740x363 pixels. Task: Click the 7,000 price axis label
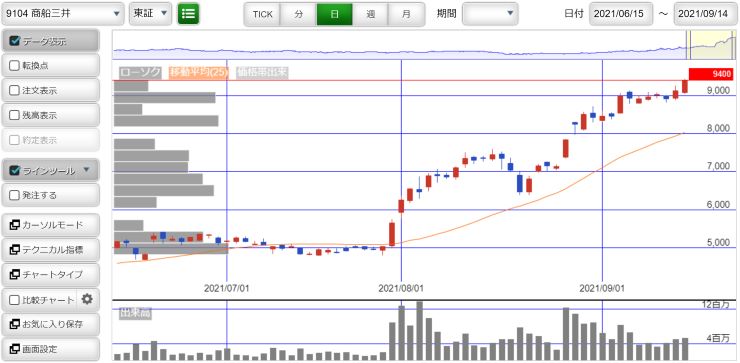tap(718, 166)
